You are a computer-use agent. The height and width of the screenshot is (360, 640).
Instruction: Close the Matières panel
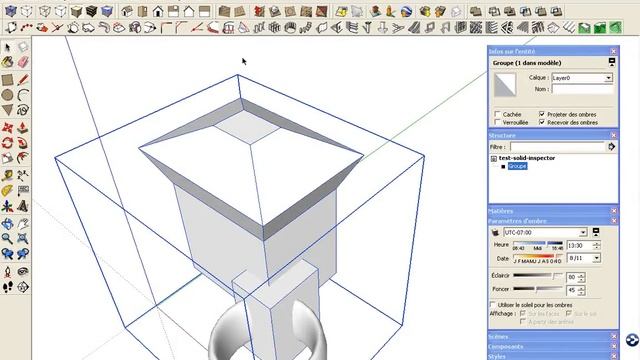[613, 211]
